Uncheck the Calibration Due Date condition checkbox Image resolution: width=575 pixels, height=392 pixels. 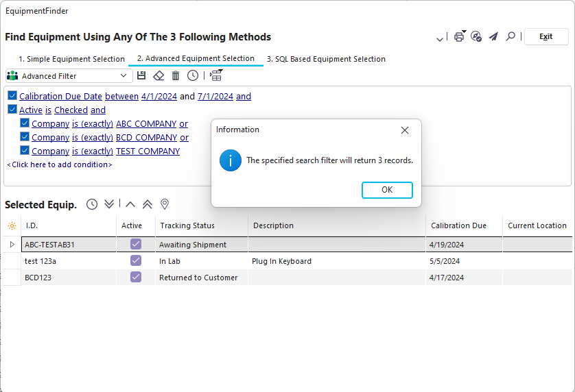[12, 96]
